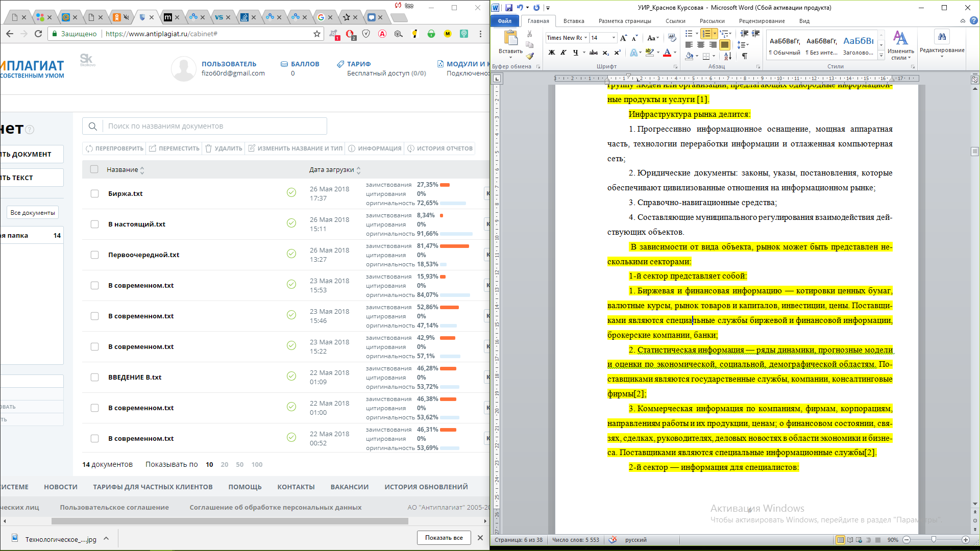
Task: Open underline style dropdown arrow
Action: [584, 53]
